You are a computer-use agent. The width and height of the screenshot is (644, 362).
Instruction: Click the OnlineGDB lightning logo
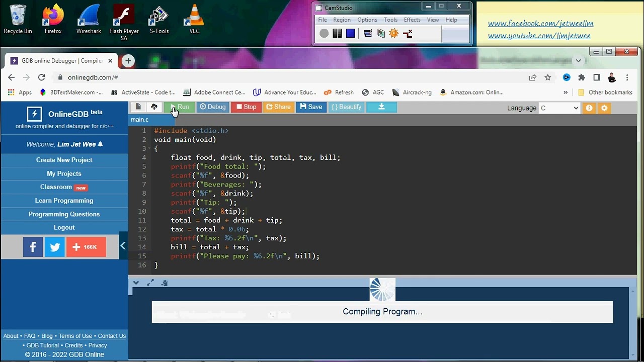[34, 114]
